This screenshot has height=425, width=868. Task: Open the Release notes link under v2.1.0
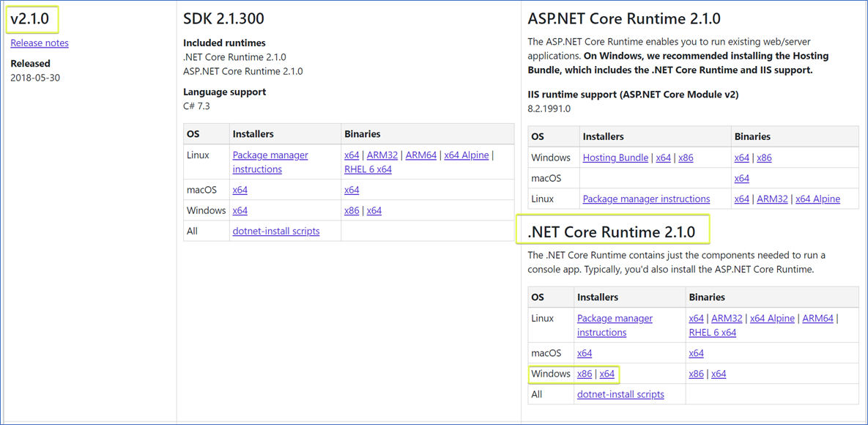click(x=40, y=42)
